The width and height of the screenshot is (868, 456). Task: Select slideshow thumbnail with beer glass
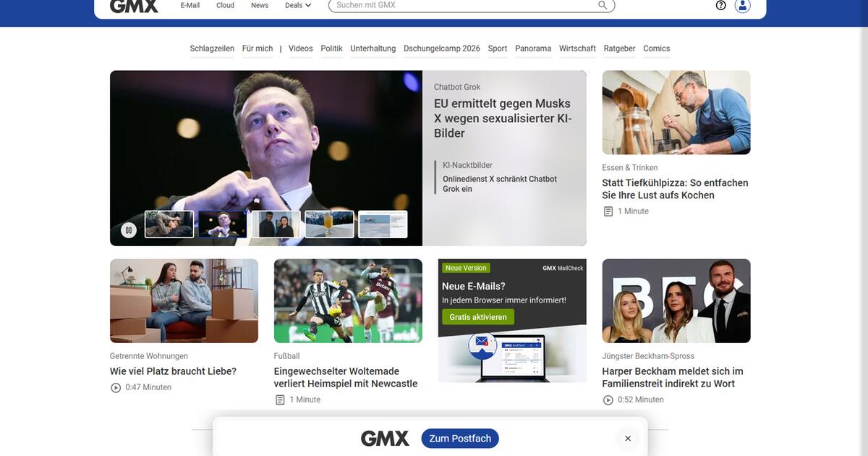point(330,224)
